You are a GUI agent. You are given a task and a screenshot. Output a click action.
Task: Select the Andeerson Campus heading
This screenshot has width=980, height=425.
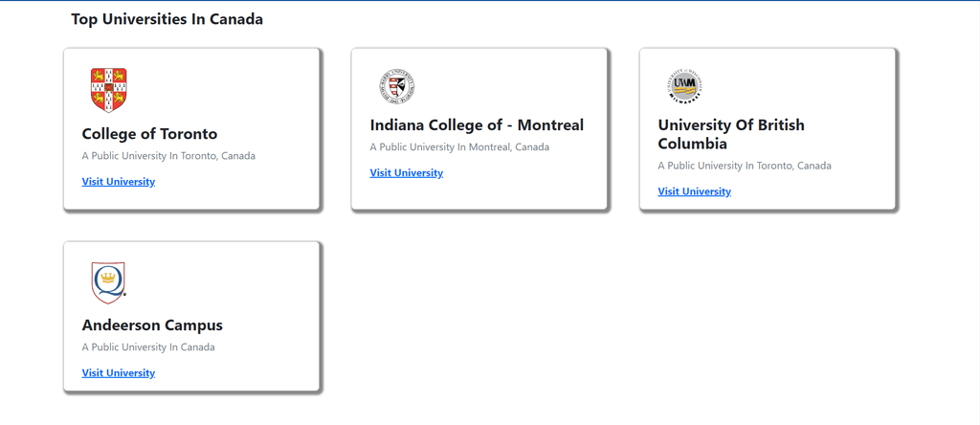(152, 325)
